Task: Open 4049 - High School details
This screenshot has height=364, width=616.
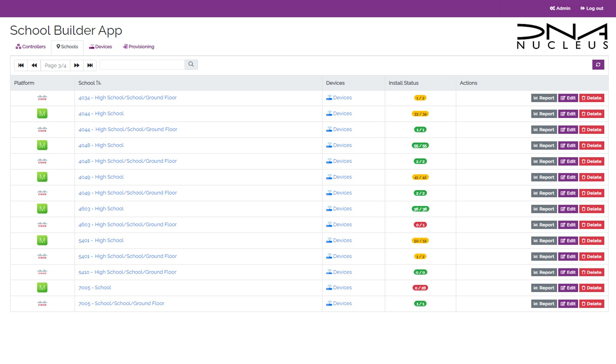Action: click(101, 177)
